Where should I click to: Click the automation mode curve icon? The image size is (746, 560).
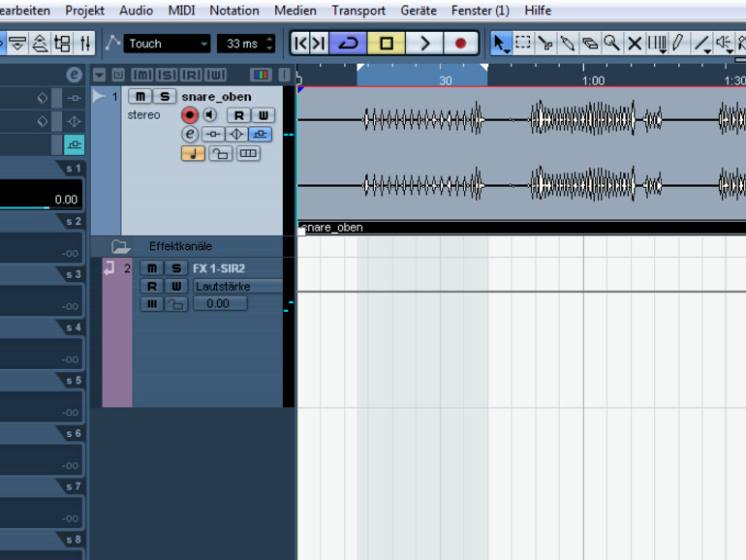click(x=112, y=43)
